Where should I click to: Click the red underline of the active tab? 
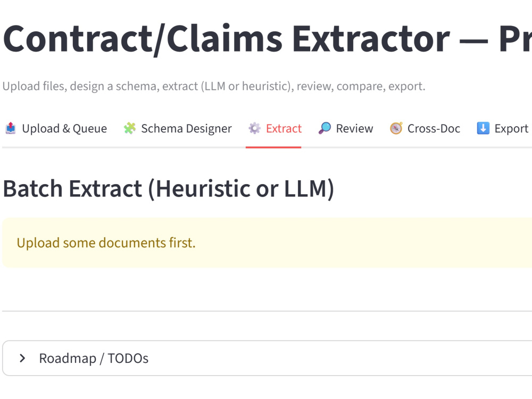273,147
